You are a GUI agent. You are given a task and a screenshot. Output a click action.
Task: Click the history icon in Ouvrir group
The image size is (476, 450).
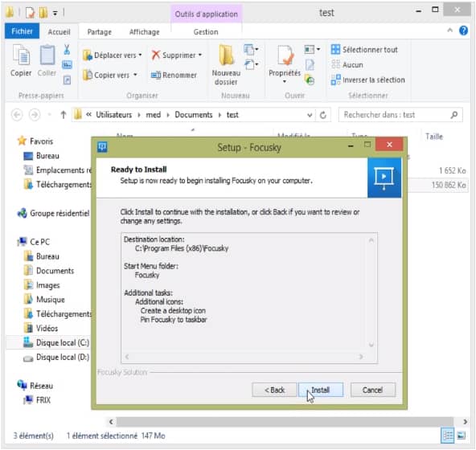[x=310, y=80]
